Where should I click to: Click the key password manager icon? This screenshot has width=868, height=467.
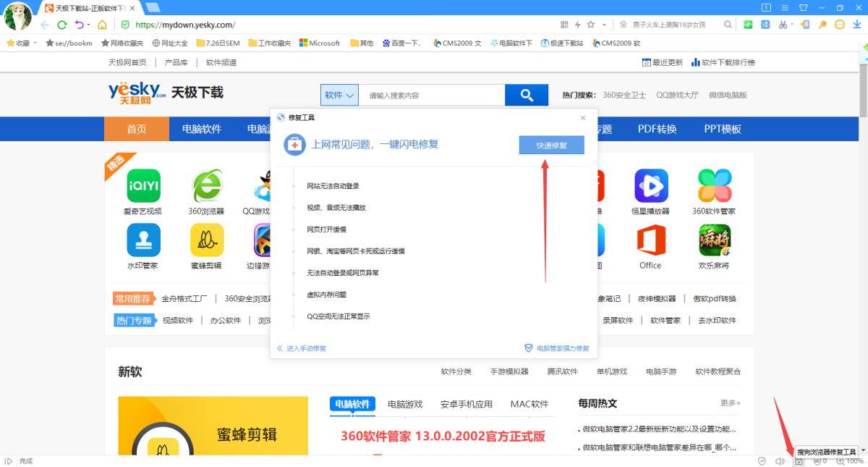[822, 25]
